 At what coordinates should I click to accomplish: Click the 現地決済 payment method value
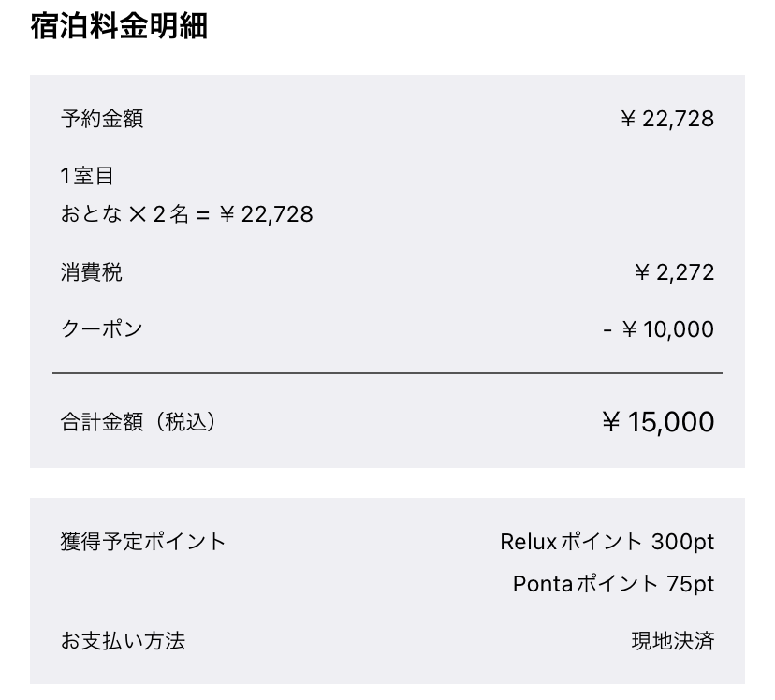click(673, 641)
